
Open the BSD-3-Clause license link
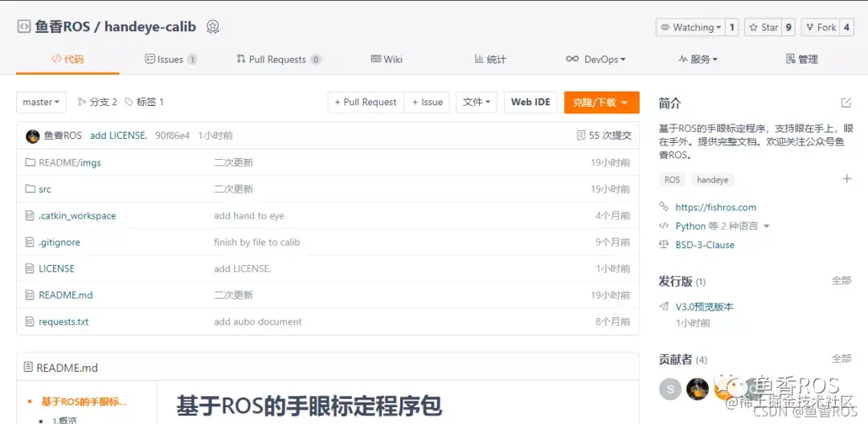tap(705, 245)
